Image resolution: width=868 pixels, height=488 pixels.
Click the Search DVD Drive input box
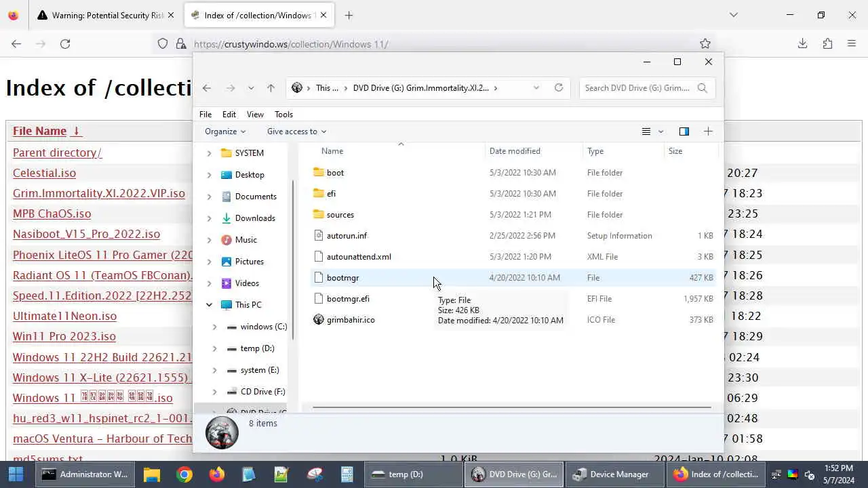pyautogui.click(x=637, y=88)
